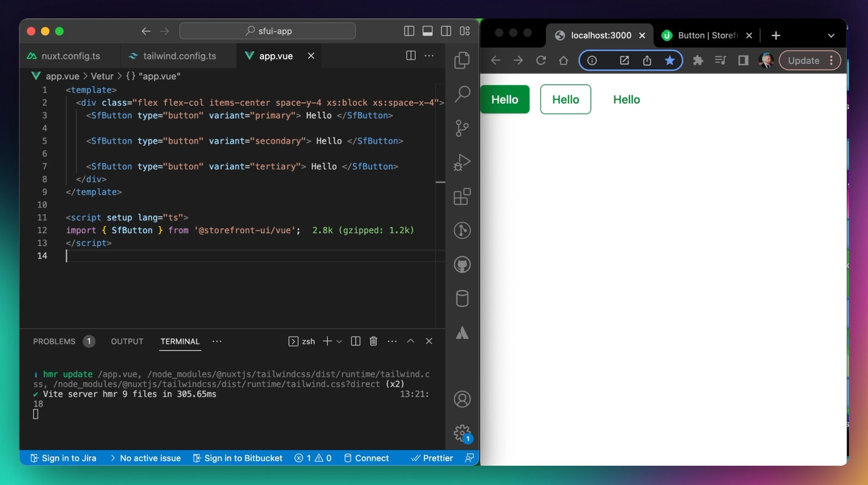Switch to Button | Storefront browser tab
This screenshot has width=868, height=485.
pyautogui.click(x=707, y=36)
